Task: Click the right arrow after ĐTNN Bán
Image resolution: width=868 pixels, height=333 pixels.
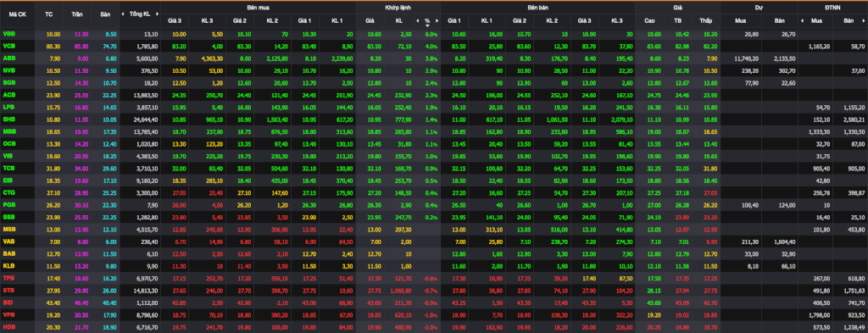Action: 865,20
